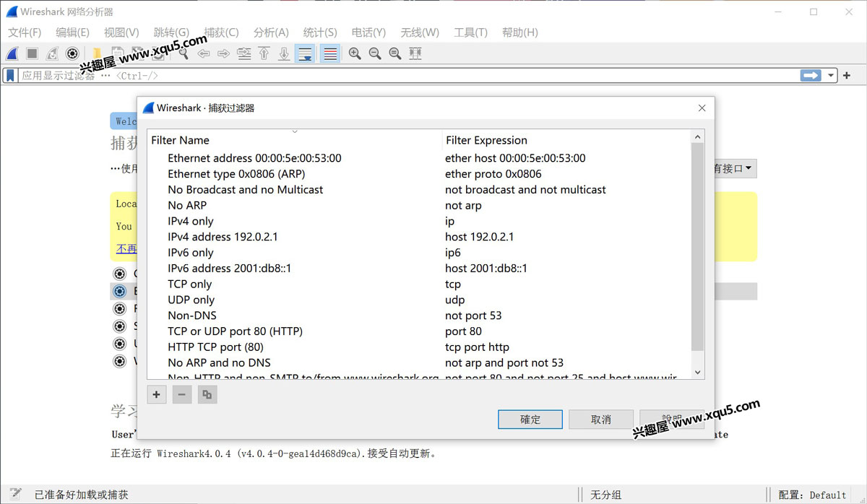
Task: Restart the current capture from the toolbar
Action: pyautogui.click(x=52, y=53)
